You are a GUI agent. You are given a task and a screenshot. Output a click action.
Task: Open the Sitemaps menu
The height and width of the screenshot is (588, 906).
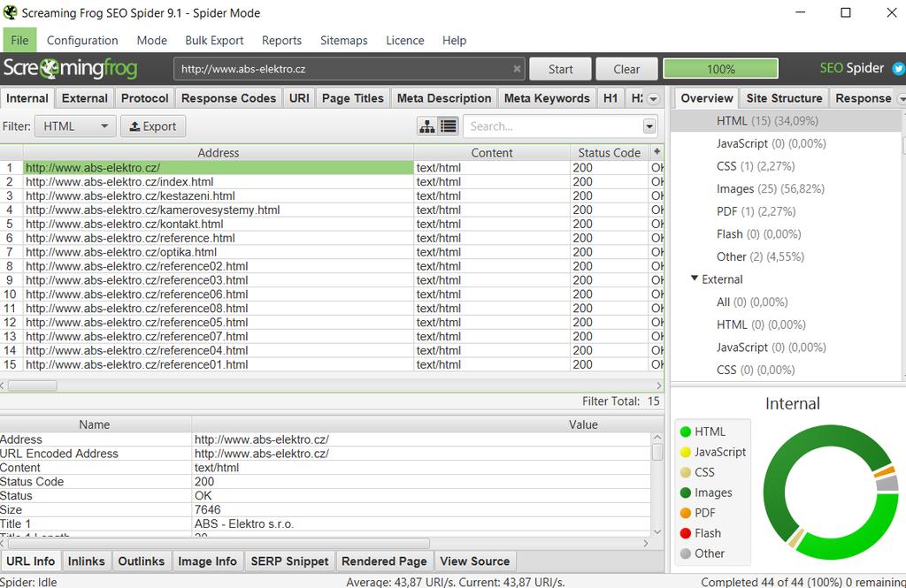click(x=344, y=41)
